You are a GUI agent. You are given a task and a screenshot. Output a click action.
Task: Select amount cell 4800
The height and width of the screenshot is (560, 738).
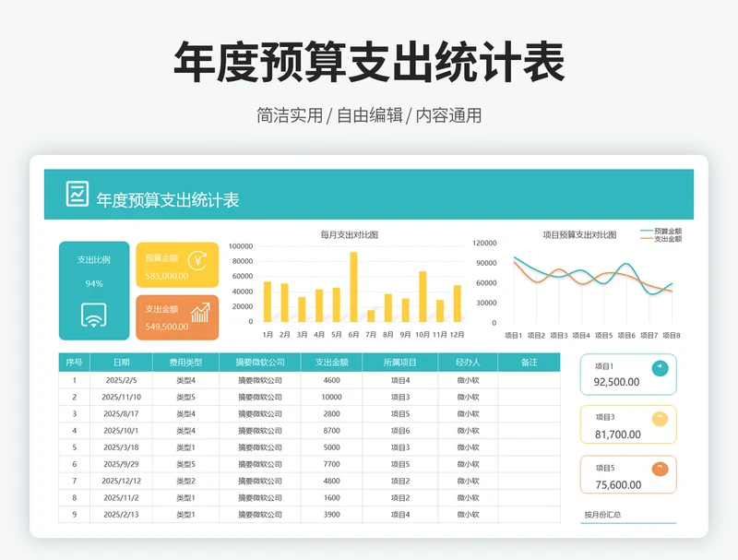coord(331,481)
